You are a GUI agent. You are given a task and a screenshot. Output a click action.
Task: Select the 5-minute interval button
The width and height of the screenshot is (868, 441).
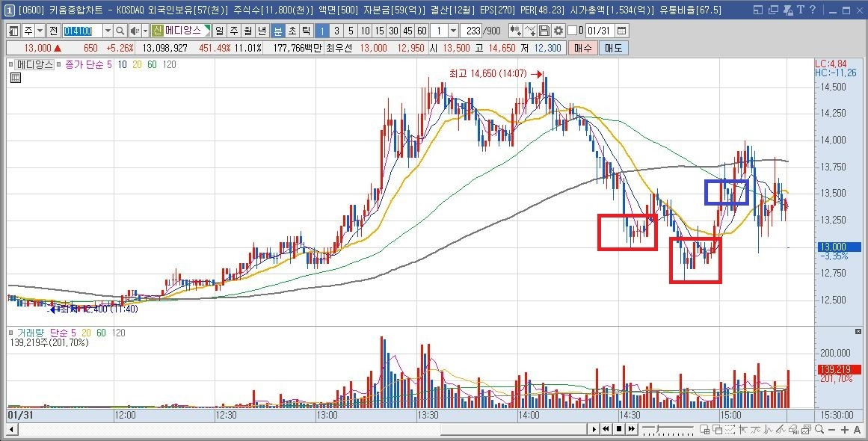point(351,31)
